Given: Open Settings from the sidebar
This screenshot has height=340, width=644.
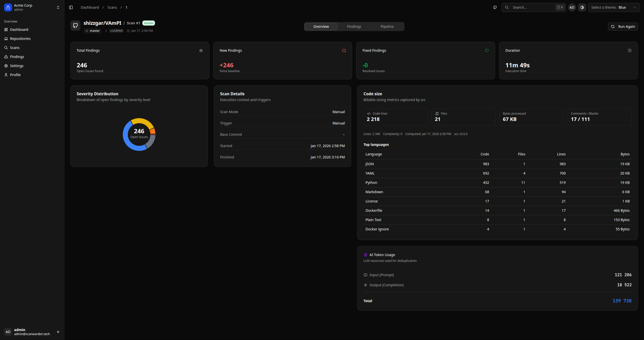Looking at the screenshot, I should [x=17, y=66].
